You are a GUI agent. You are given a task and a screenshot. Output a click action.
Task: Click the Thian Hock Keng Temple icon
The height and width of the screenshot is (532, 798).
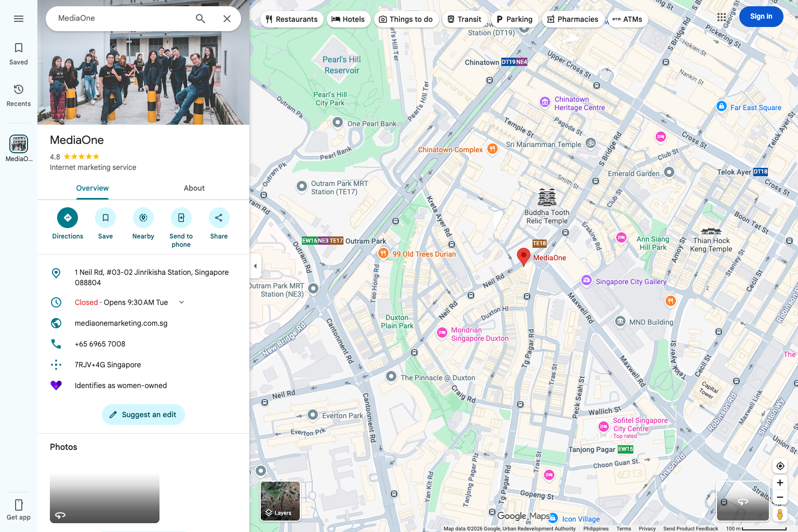(711, 231)
